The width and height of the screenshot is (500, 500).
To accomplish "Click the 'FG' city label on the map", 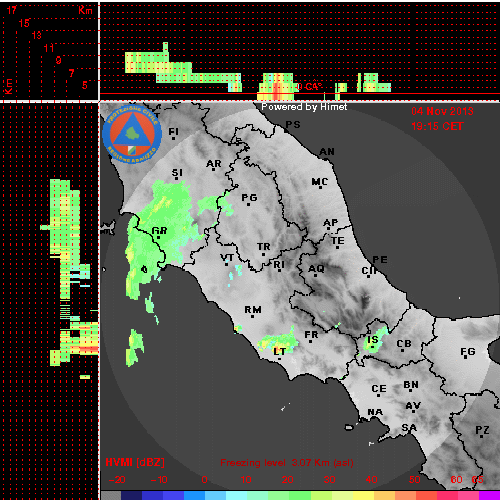I will tap(468, 352).
